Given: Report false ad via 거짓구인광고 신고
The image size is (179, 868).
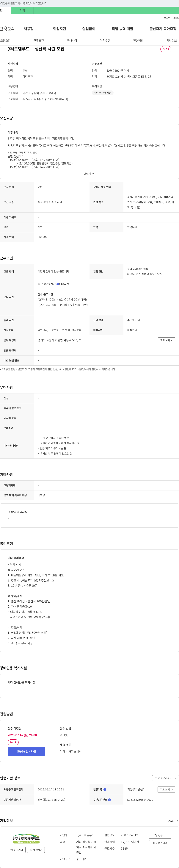Looking at the screenshot, I should tap(165, 778).
